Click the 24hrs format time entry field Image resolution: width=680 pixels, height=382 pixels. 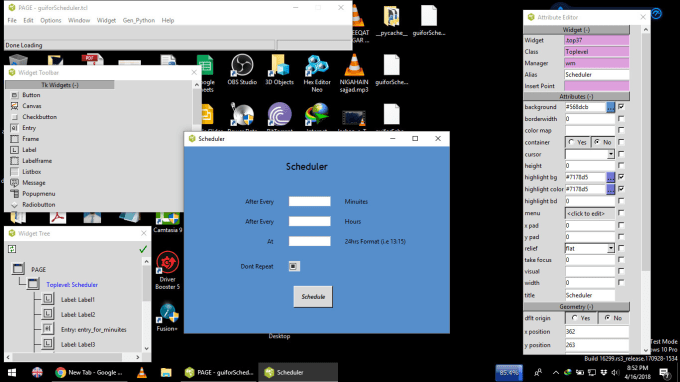[x=310, y=241]
